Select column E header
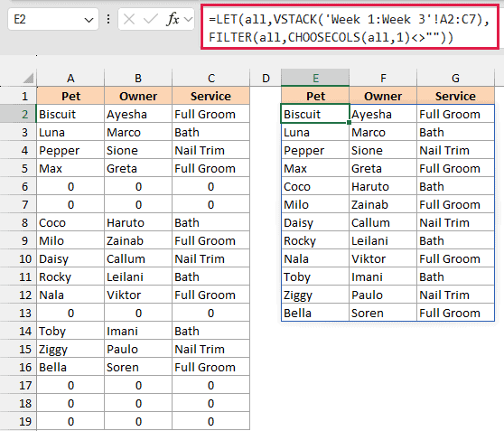The image size is (504, 431). tap(315, 79)
